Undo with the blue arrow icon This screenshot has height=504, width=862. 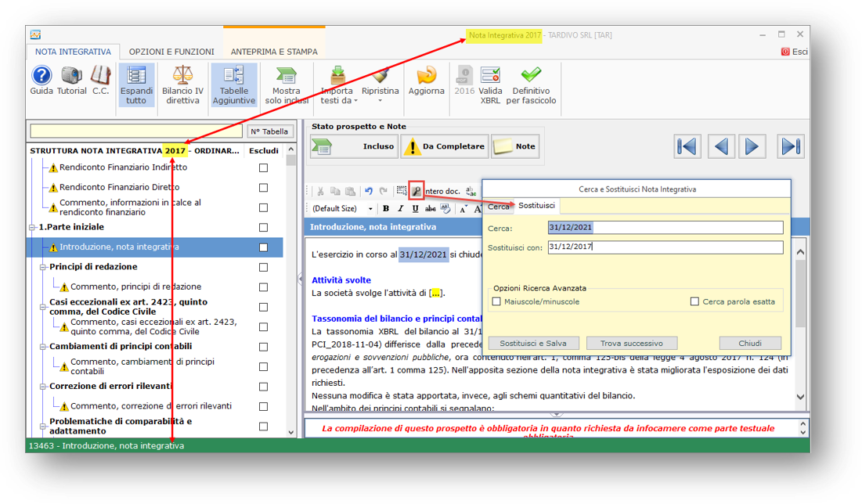(368, 191)
